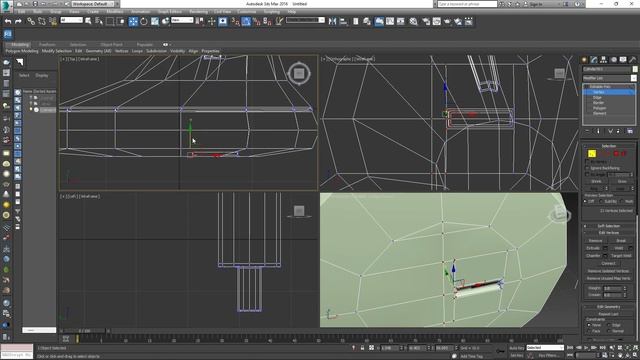Switch to the Utilities command panel tab
Viewport: 640px width, 360px height.
[632, 60]
